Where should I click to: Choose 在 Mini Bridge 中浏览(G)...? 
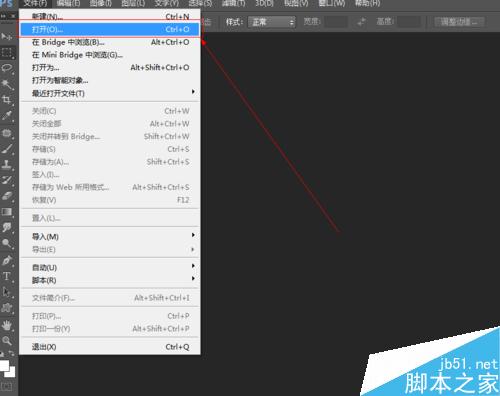pos(110,55)
